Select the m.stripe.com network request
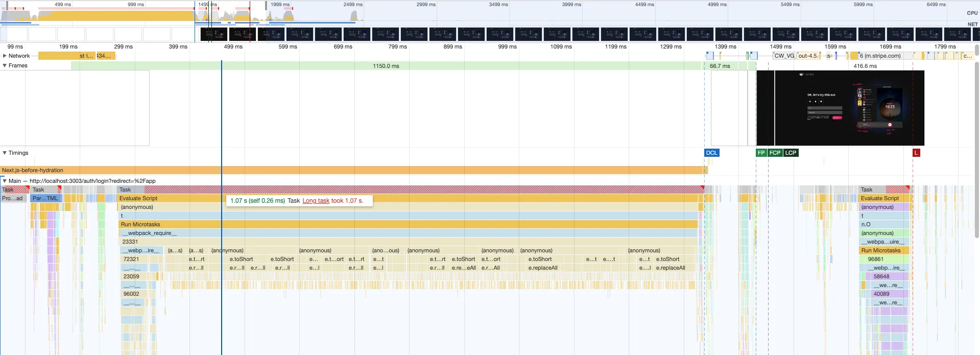This screenshot has width=980, height=355. click(882, 56)
